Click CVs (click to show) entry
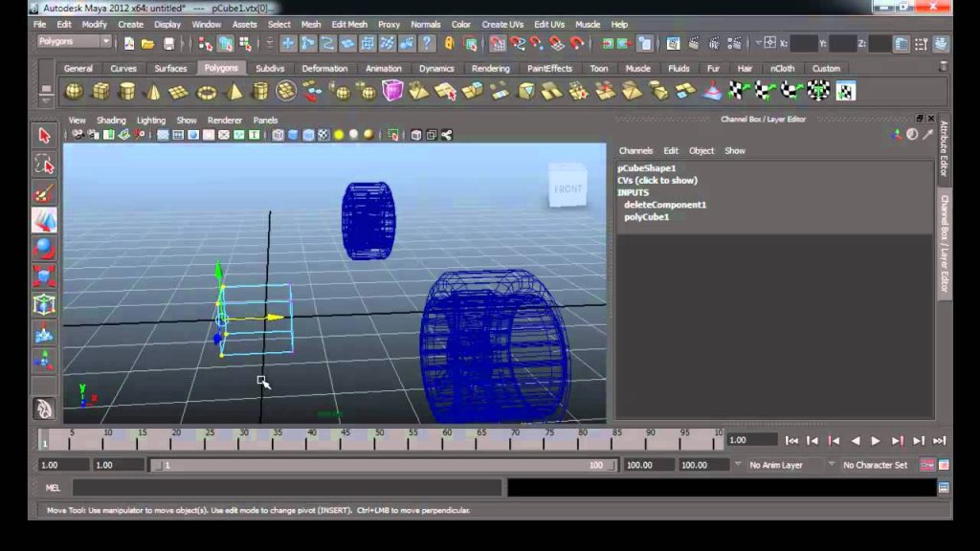Screen dimensions: 980x551 pos(657,180)
